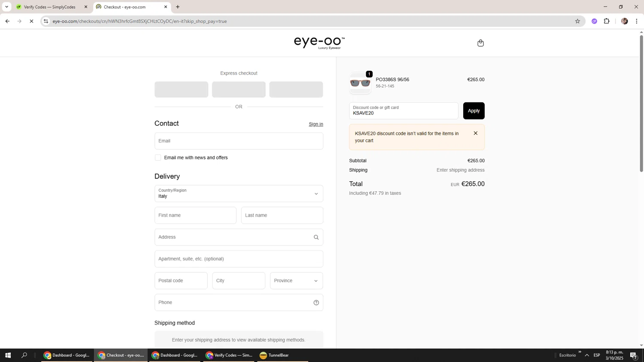644x362 pixels.
Task: Open the notification center icon
Action: [x=634, y=355]
